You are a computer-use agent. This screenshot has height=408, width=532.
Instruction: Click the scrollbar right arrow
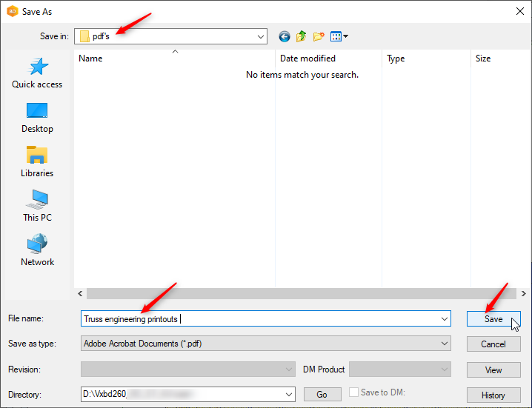click(524, 293)
